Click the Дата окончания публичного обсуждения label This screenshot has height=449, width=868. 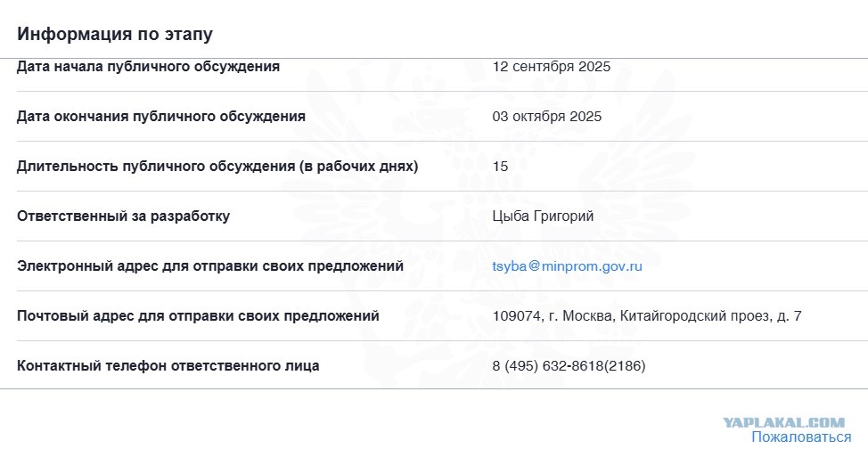(161, 117)
